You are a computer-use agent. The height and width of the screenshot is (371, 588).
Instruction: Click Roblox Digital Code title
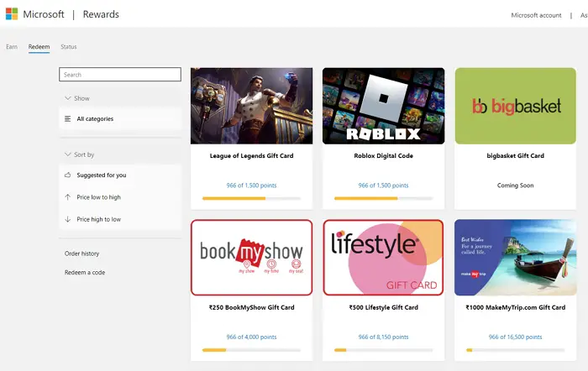tap(384, 156)
